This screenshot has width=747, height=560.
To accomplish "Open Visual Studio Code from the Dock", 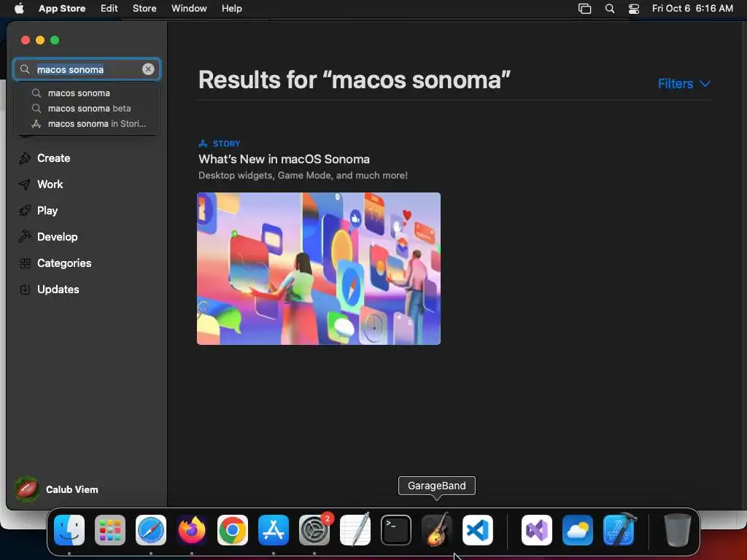I will [478, 530].
